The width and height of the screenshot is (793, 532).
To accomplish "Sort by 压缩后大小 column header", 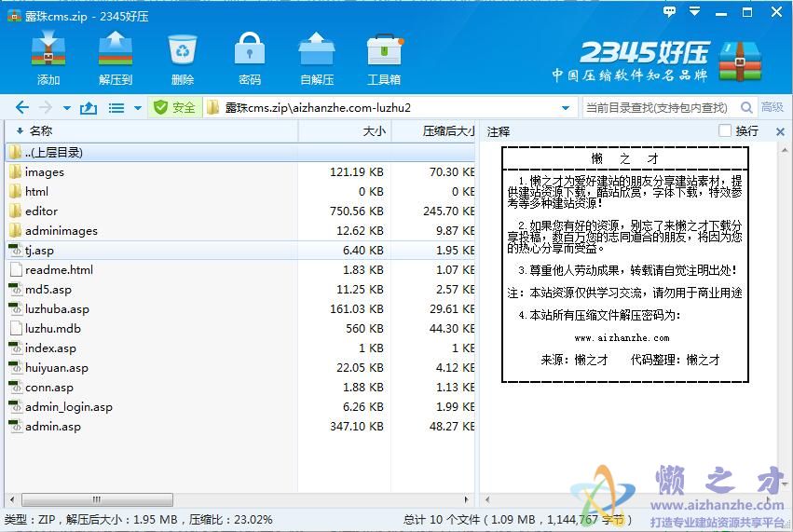I will coord(433,131).
